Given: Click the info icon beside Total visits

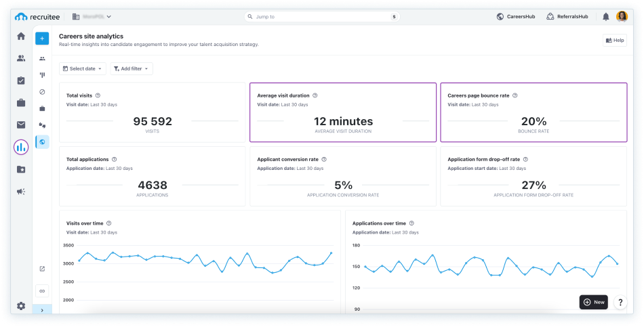Looking at the screenshot, I should [98, 95].
